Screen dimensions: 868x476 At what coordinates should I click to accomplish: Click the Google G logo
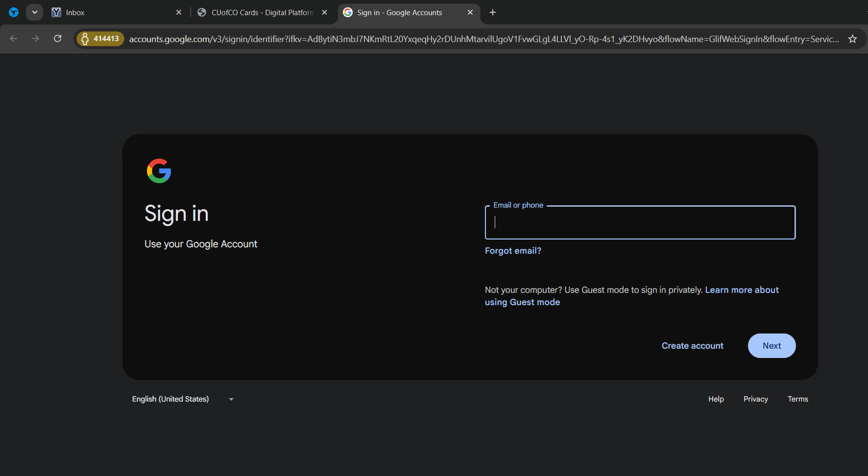[159, 171]
